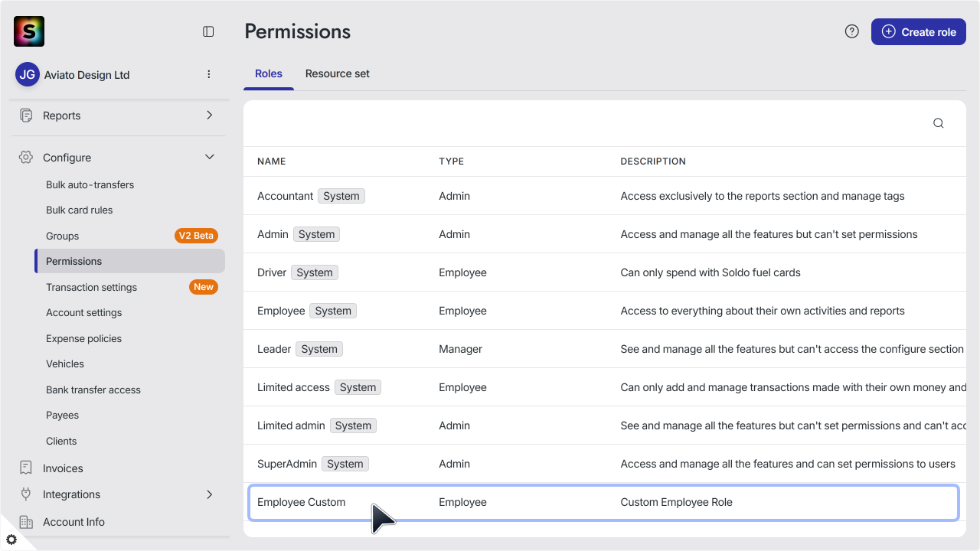Open Account Info in the sidebar
Viewport: 980px width, 551px height.
73,522
